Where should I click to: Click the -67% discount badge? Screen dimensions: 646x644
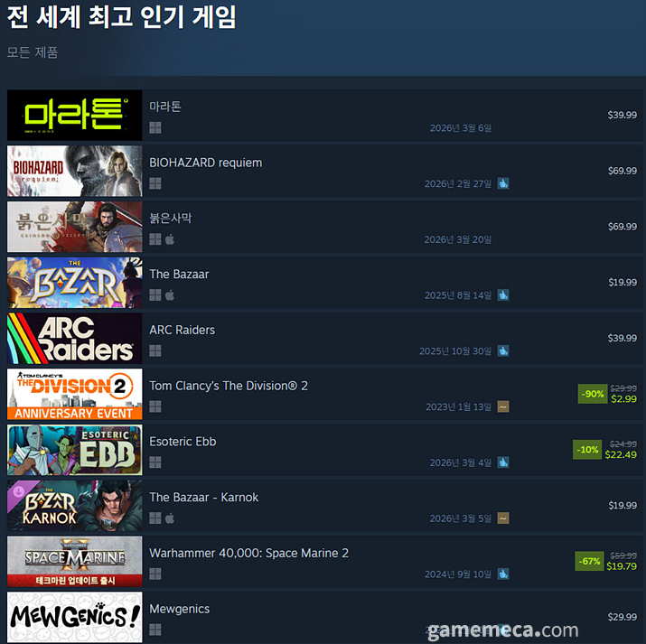pos(589,561)
